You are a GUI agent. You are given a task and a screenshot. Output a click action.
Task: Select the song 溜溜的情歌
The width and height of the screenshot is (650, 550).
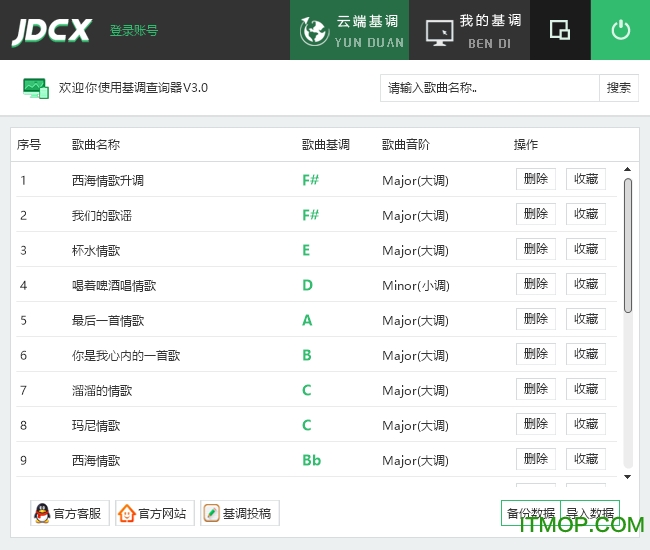102,391
